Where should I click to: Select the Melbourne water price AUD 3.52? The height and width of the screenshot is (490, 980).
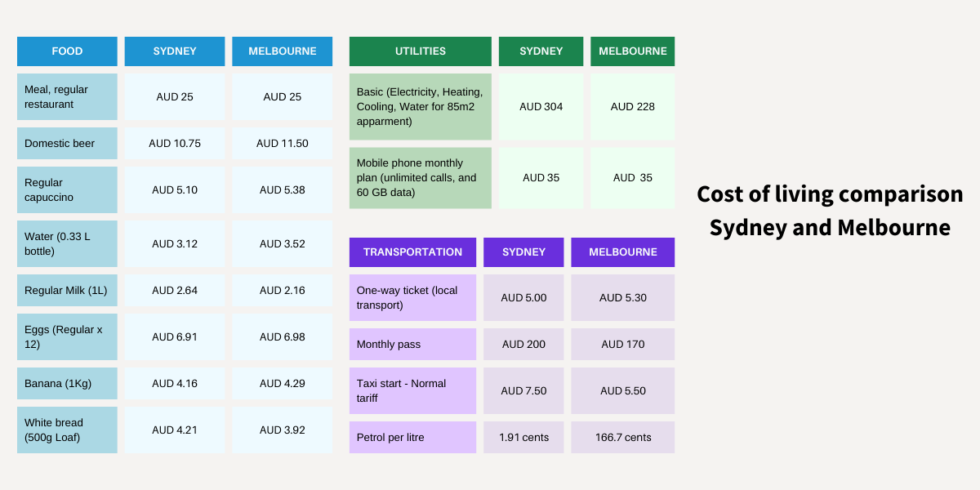(x=282, y=244)
